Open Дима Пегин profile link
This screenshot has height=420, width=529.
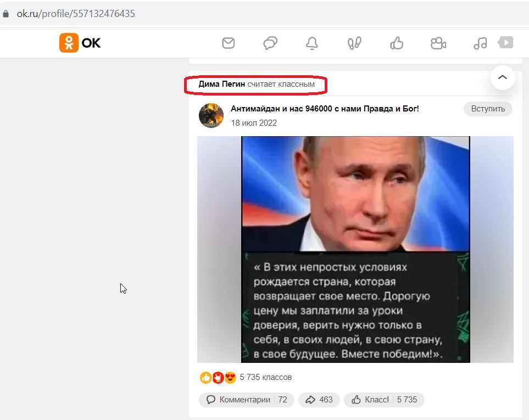[222, 84]
